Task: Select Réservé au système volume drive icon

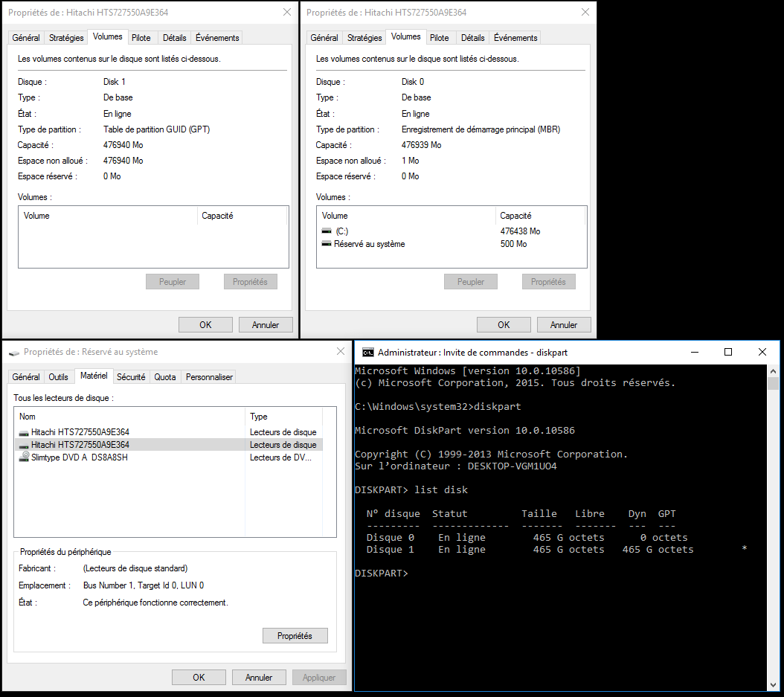Action: [327, 244]
